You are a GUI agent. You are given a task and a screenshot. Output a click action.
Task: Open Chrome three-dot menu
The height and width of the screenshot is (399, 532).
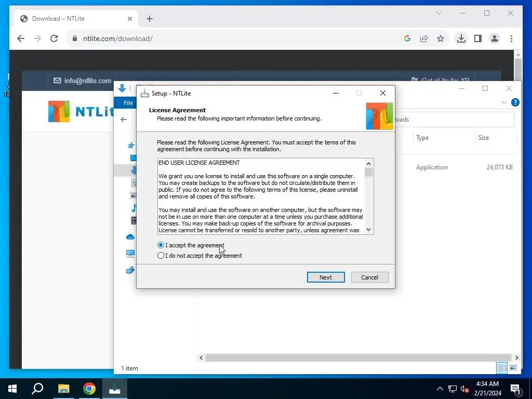tap(511, 38)
